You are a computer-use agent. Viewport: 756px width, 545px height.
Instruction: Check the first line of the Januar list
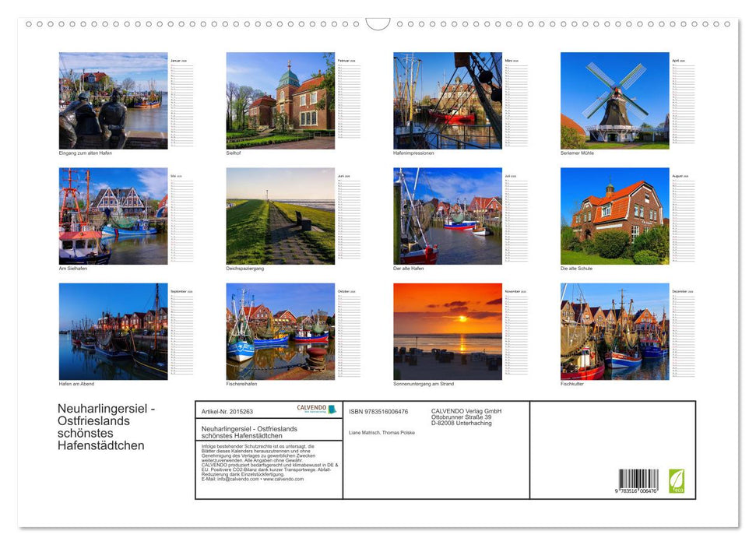pos(181,66)
